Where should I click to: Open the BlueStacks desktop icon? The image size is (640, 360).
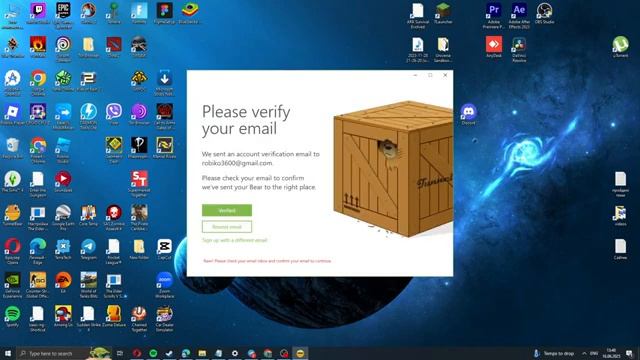point(189,13)
